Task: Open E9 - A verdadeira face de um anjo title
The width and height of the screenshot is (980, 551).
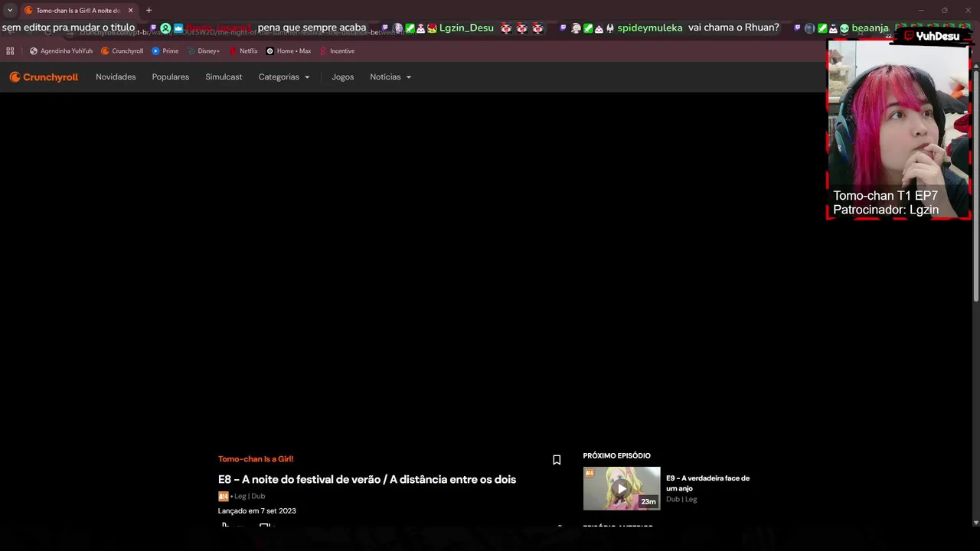Action: 707,483
